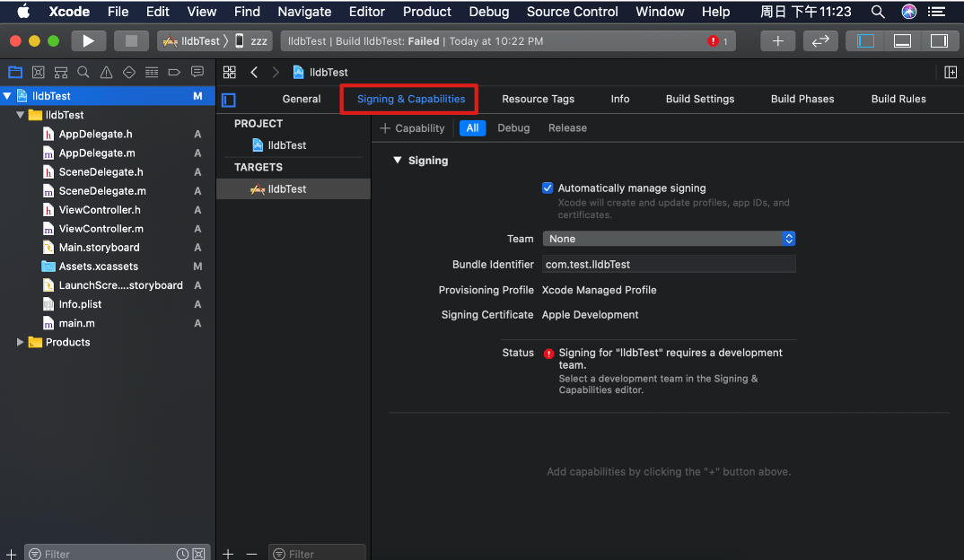Hide the project and targets list
Screen dimensions: 964x560
pos(229,100)
